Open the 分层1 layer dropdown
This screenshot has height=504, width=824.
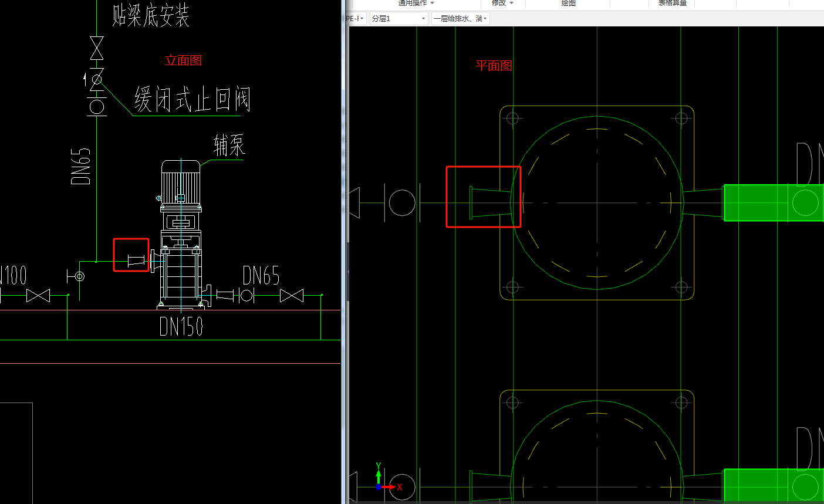(x=399, y=19)
